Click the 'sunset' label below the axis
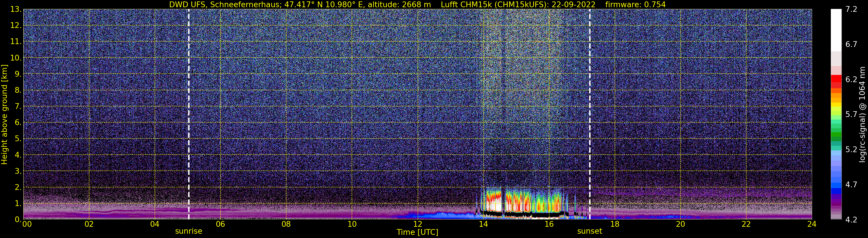Image resolution: width=868 pixels, height=238 pixels. point(590,231)
